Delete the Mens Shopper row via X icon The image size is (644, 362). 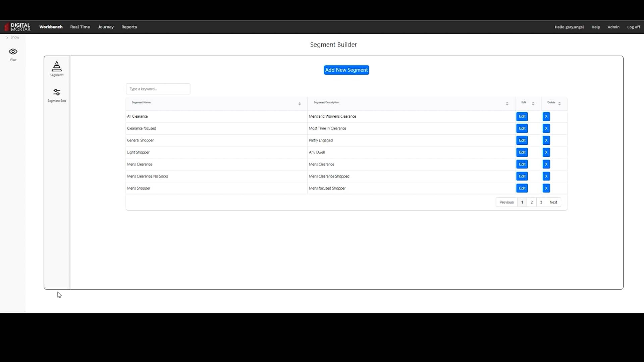[x=546, y=188]
